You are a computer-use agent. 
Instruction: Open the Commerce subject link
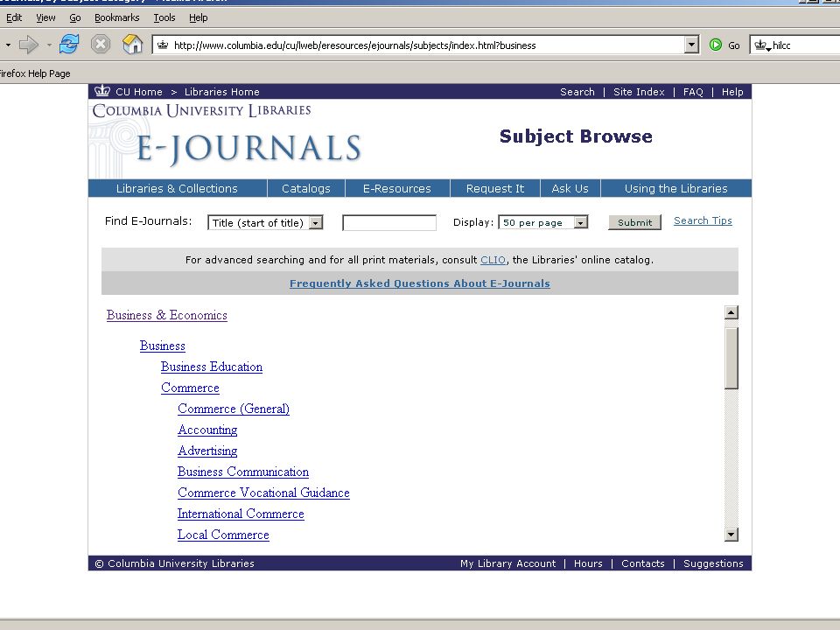(x=190, y=388)
